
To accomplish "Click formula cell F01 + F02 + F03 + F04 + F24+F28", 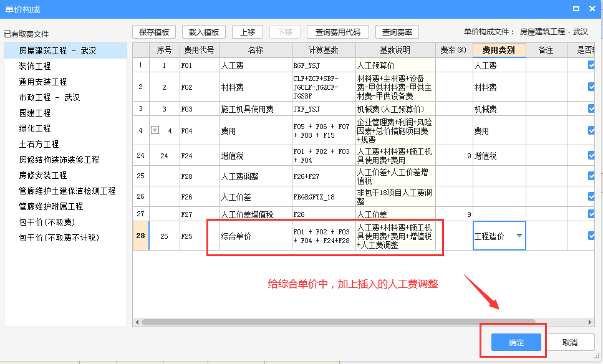I will [x=324, y=236].
